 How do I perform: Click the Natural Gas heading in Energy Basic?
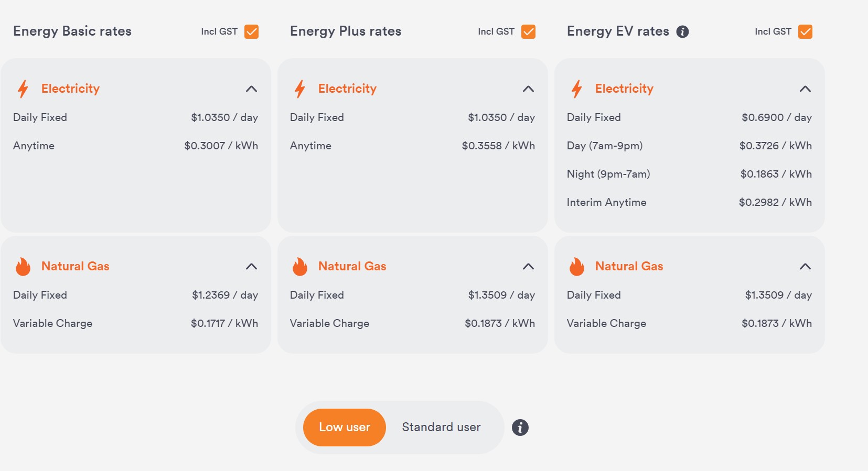coord(75,266)
